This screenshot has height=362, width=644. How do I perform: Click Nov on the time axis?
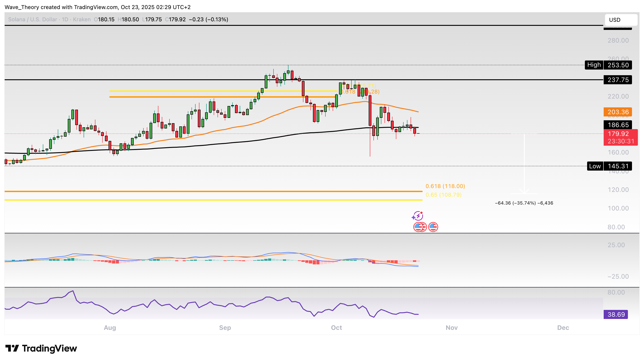pyautogui.click(x=452, y=328)
